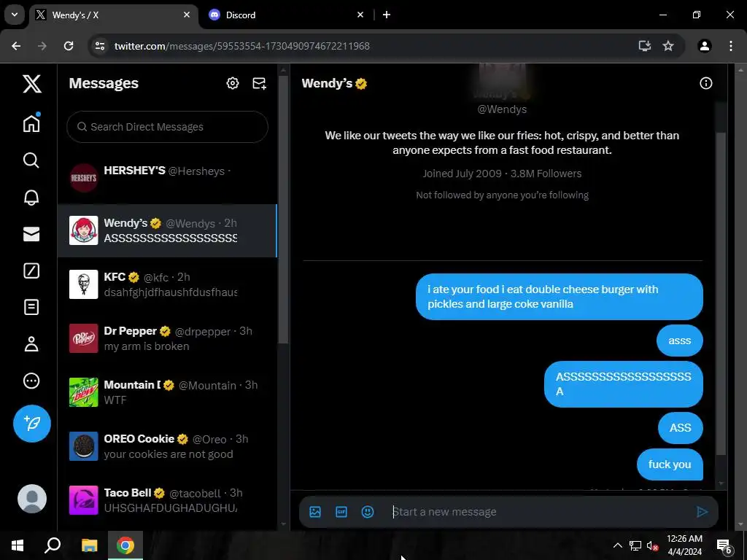Open the OREO Cookie conversation
The width and height of the screenshot is (747, 560).
pyautogui.click(x=167, y=446)
